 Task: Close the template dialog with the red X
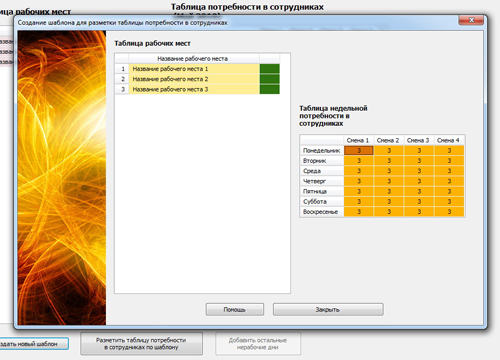coord(471,20)
